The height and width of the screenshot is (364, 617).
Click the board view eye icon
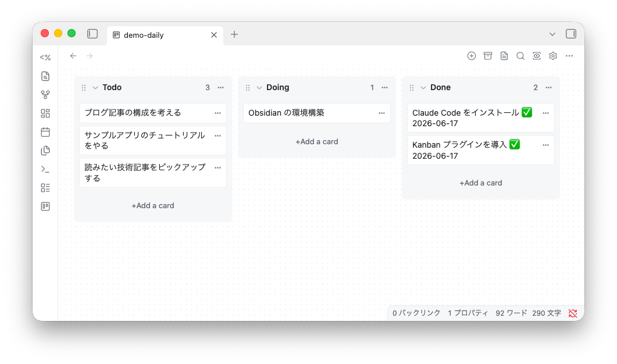pos(537,56)
